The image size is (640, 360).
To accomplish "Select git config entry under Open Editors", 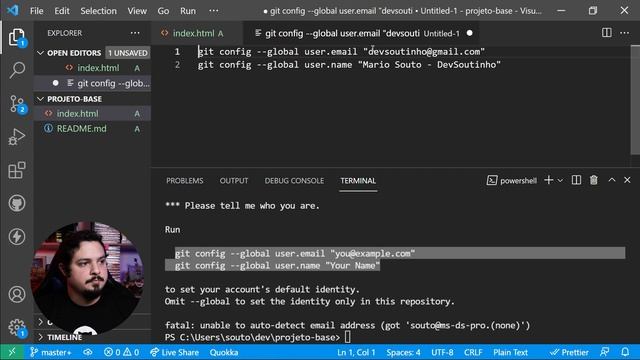I will [93, 83].
